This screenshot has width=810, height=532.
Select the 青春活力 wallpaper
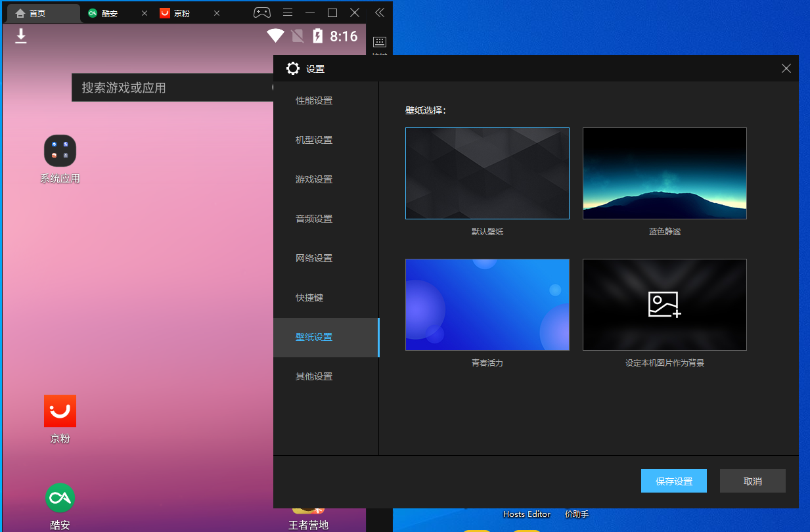pyautogui.click(x=487, y=304)
